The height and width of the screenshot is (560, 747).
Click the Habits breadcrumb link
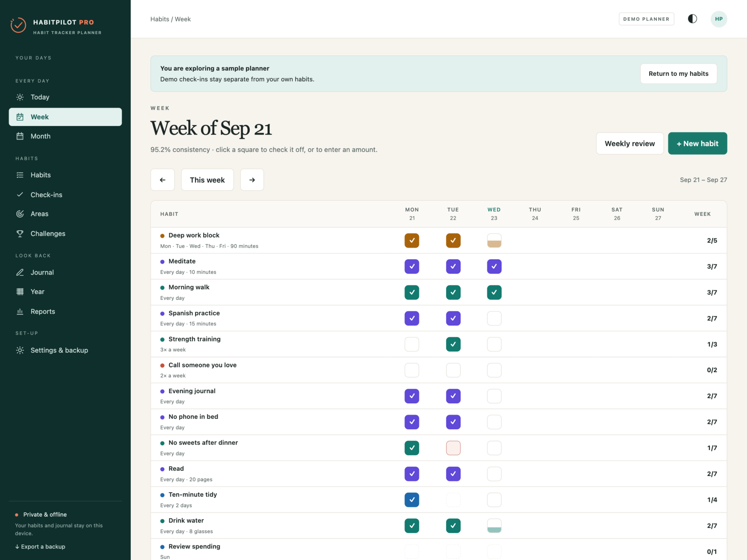160,19
